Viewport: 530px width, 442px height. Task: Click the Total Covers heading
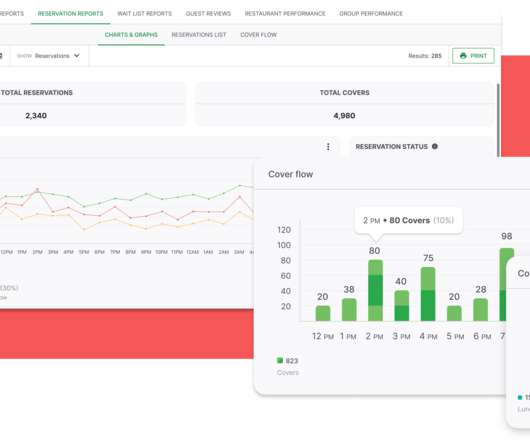click(344, 93)
